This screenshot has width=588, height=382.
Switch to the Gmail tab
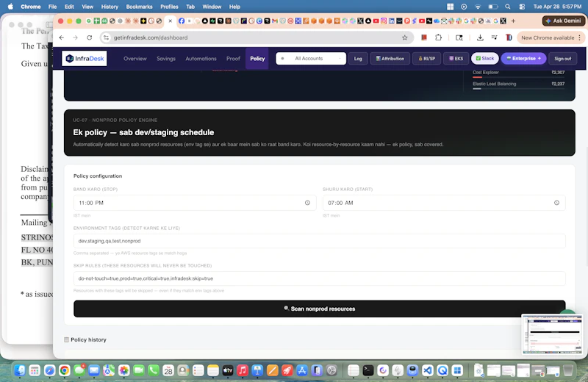tap(275, 21)
